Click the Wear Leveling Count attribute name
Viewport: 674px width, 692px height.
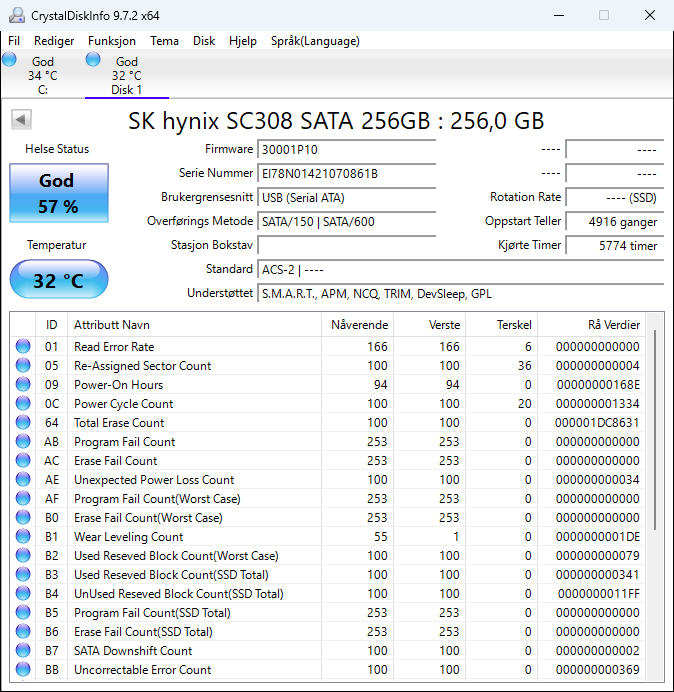click(128, 537)
